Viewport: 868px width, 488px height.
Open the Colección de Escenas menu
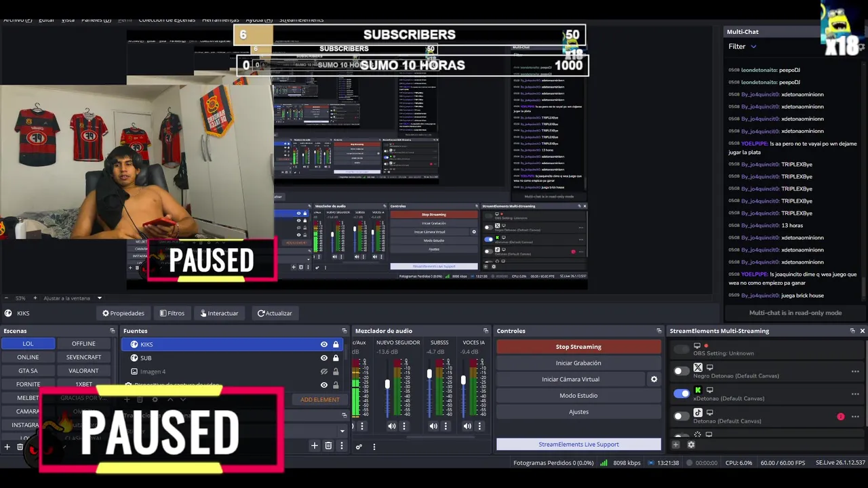167,20
